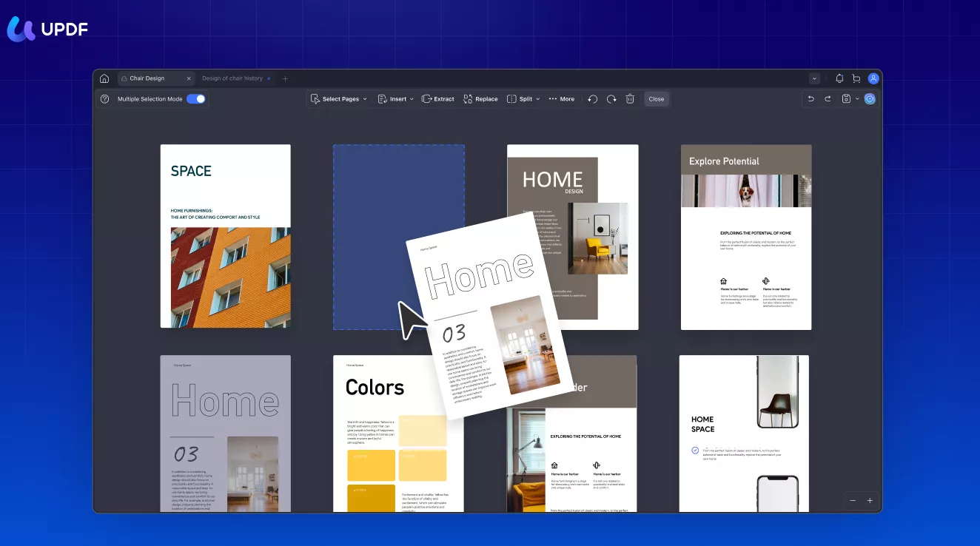Turn off Multiple Selection Mode switch
This screenshot has height=546, width=980.
196,99
